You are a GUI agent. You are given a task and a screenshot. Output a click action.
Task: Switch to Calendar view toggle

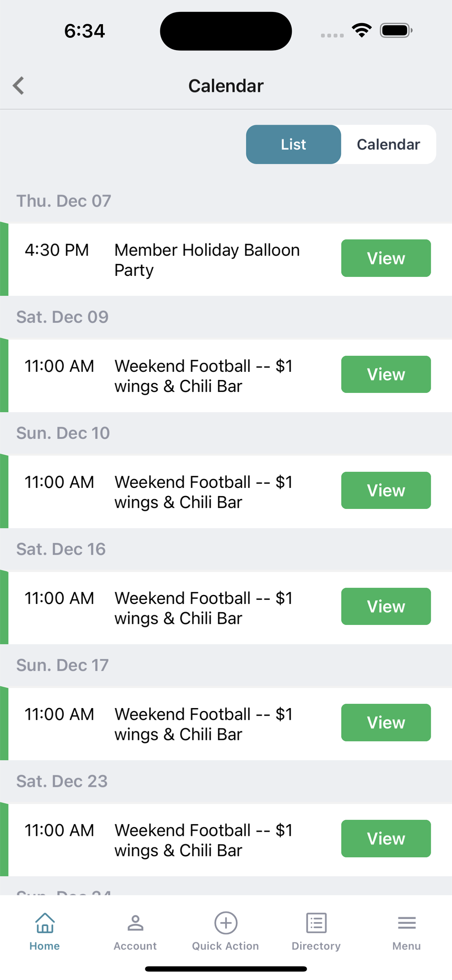pyautogui.click(x=389, y=144)
